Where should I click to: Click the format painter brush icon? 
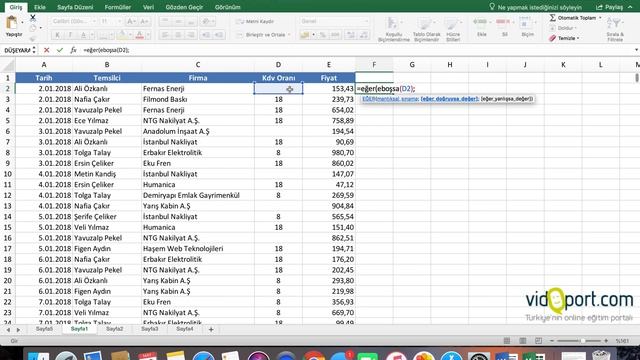pyautogui.click(x=33, y=38)
